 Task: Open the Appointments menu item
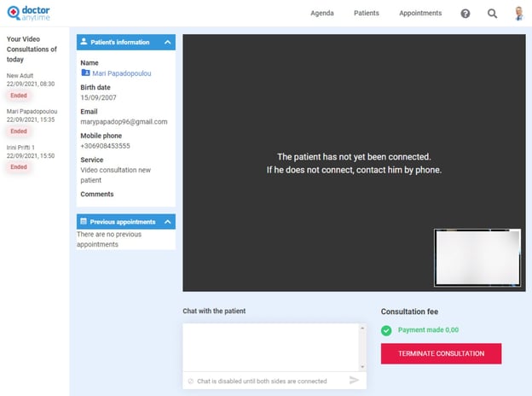pyautogui.click(x=420, y=14)
